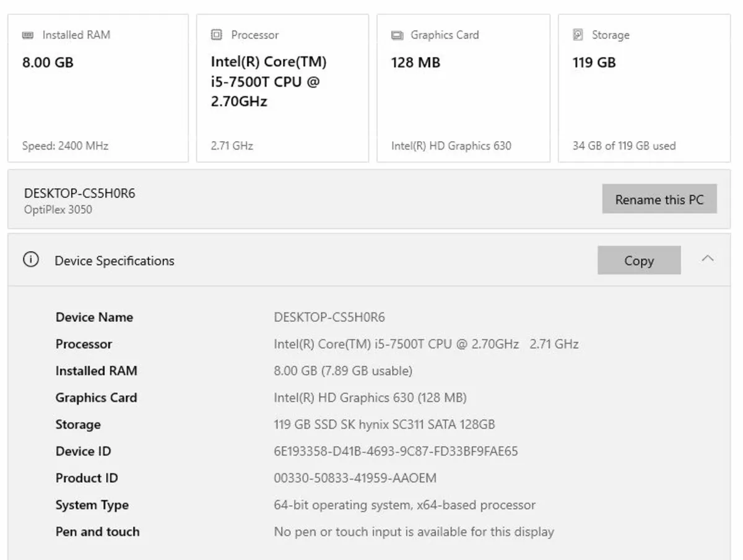Click the System Type value text
The width and height of the screenshot is (743, 560).
point(404,505)
